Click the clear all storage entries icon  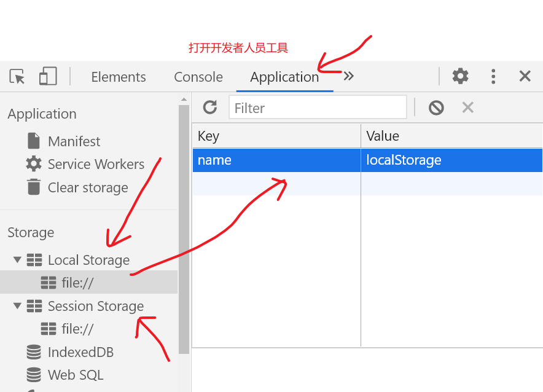click(x=436, y=107)
